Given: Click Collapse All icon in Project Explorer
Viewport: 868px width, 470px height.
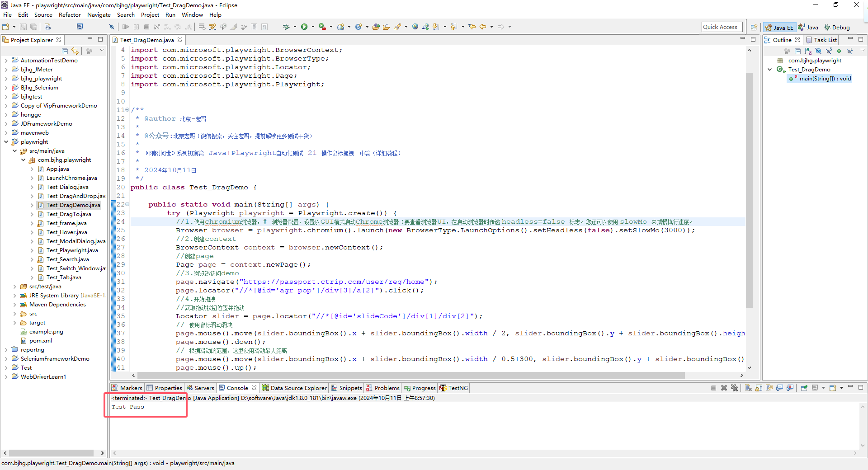Looking at the screenshot, I should coord(65,51).
